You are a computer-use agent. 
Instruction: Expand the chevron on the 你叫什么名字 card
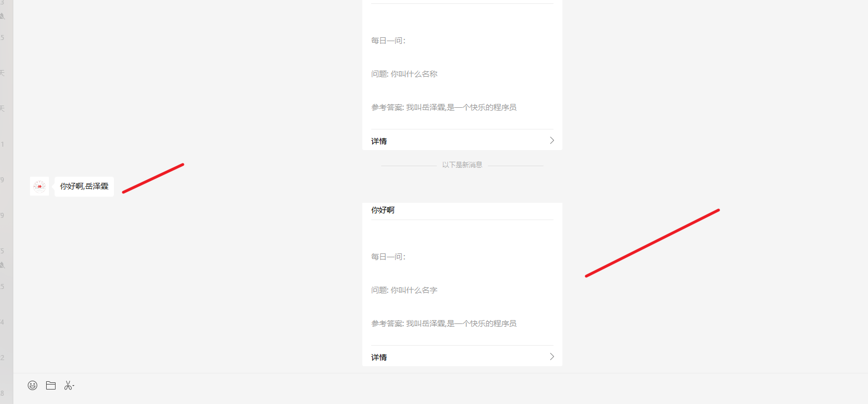click(x=552, y=357)
